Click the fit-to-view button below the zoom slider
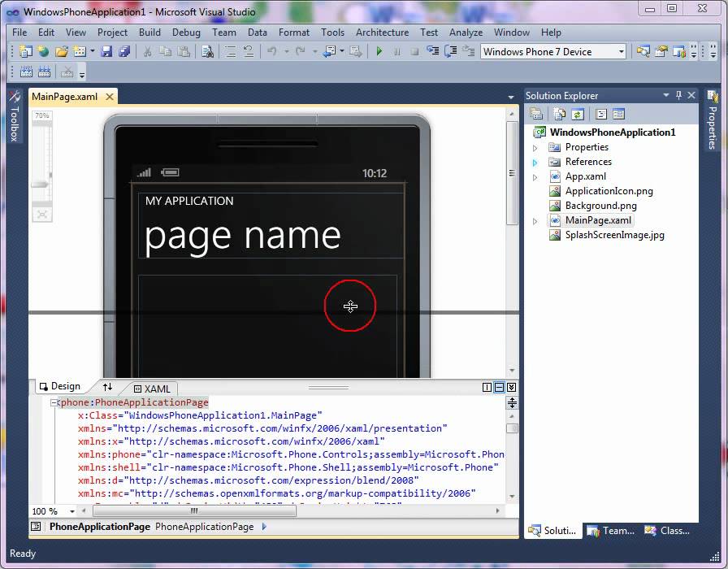The width and height of the screenshot is (728, 569). [42, 215]
